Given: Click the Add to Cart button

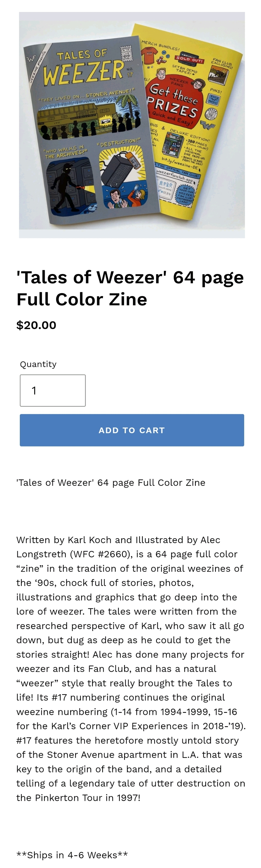Looking at the screenshot, I should (131, 430).
